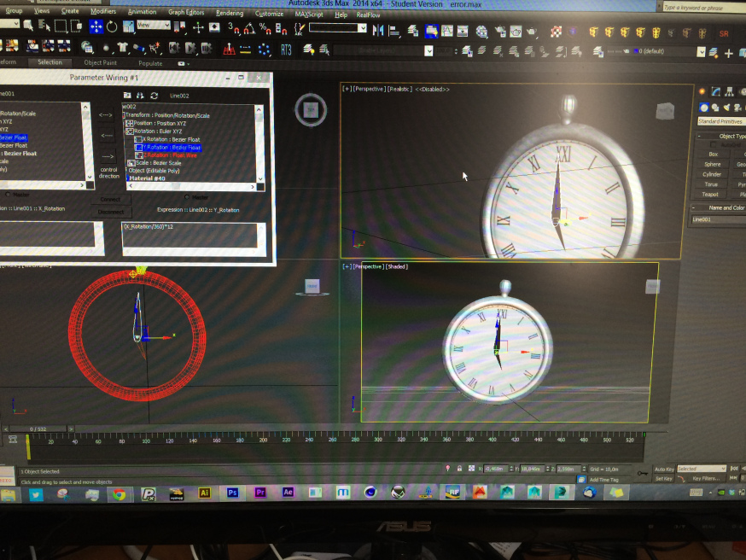Open the Standard Primitives dropdown
This screenshot has height=560, width=746.
coord(719,121)
